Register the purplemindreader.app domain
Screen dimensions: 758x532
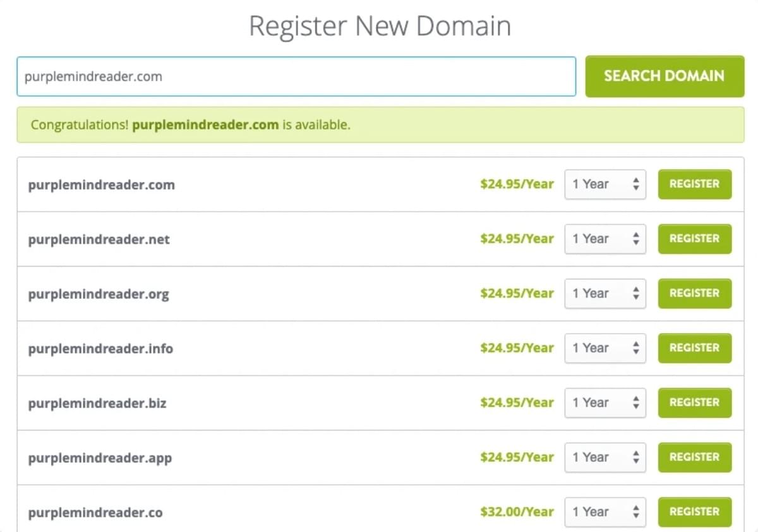tap(694, 457)
